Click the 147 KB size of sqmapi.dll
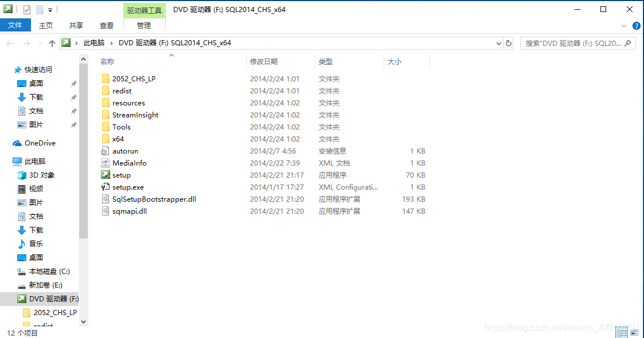Image resolution: width=644 pixels, height=338 pixels. pos(413,211)
